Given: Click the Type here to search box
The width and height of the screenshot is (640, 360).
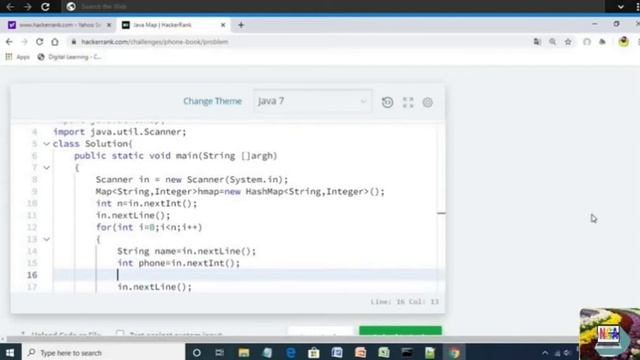Looking at the screenshot, I should 103,352.
